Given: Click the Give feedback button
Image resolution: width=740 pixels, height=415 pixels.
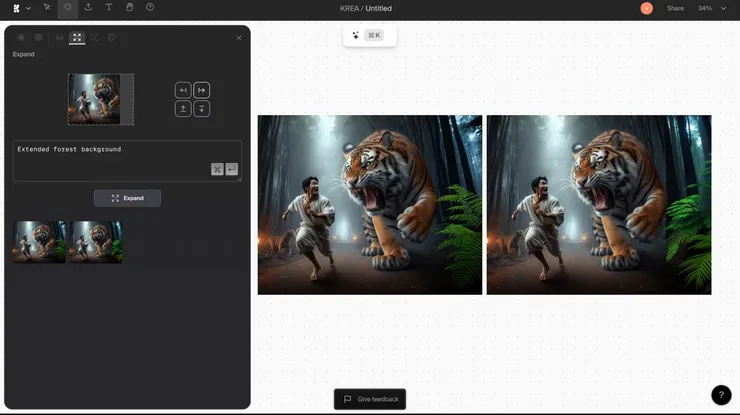Looking at the screenshot, I should 370,399.
